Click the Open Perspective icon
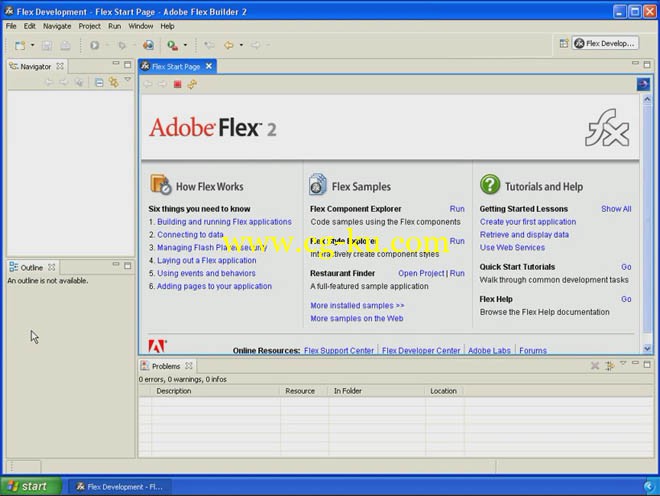The height and width of the screenshot is (496, 660). 564,43
